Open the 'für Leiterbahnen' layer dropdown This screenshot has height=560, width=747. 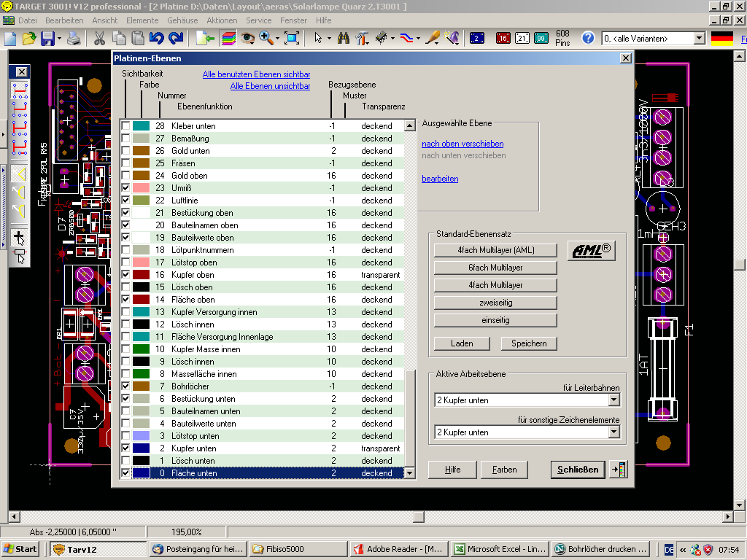click(614, 400)
